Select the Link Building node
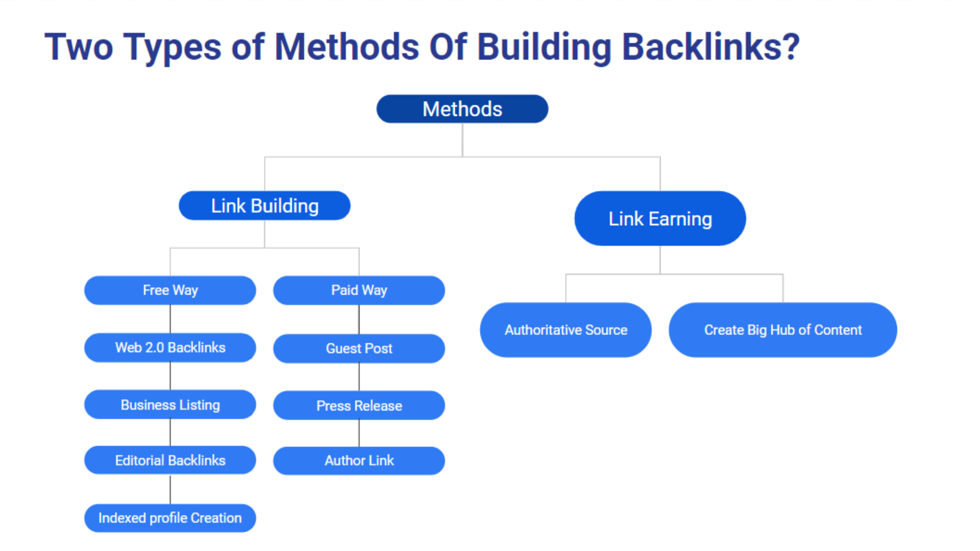 (x=265, y=206)
